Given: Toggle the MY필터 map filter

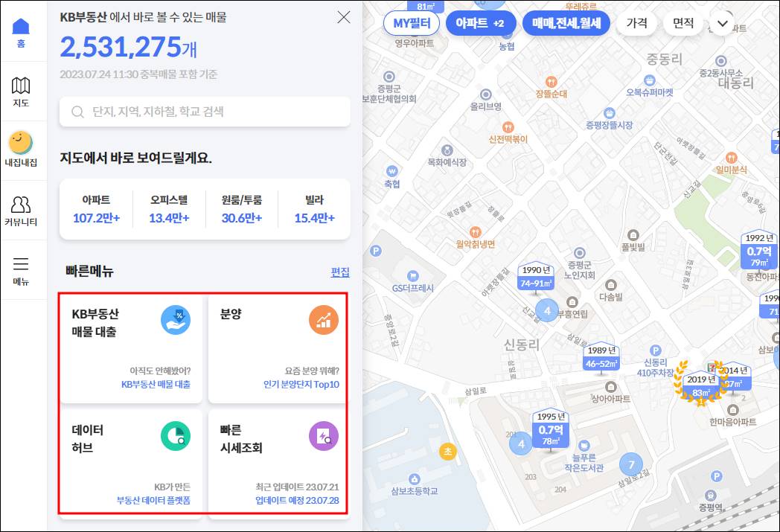Looking at the screenshot, I should pos(412,23).
